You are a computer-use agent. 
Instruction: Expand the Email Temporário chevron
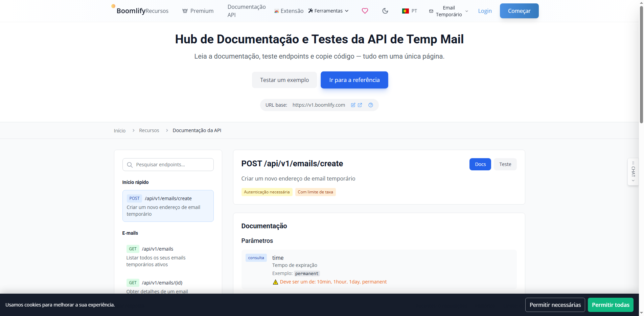pos(467,11)
